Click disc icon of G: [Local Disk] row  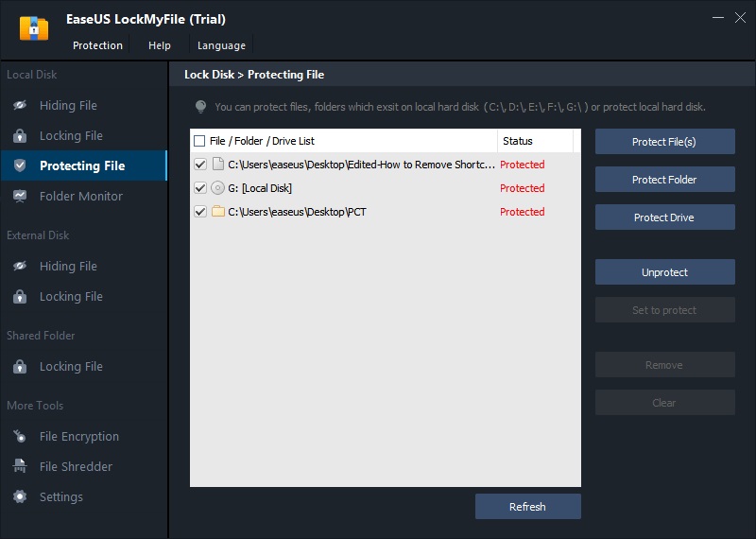[218, 188]
